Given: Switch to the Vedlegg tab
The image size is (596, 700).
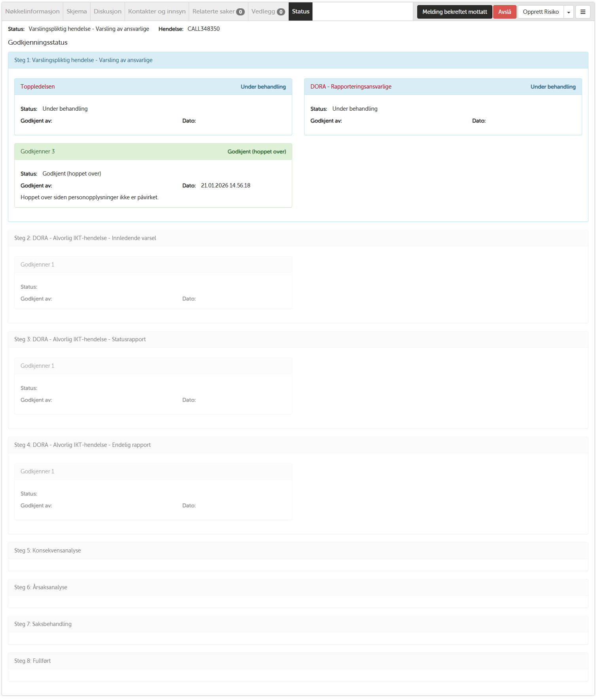Looking at the screenshot, I should (263, 11).
